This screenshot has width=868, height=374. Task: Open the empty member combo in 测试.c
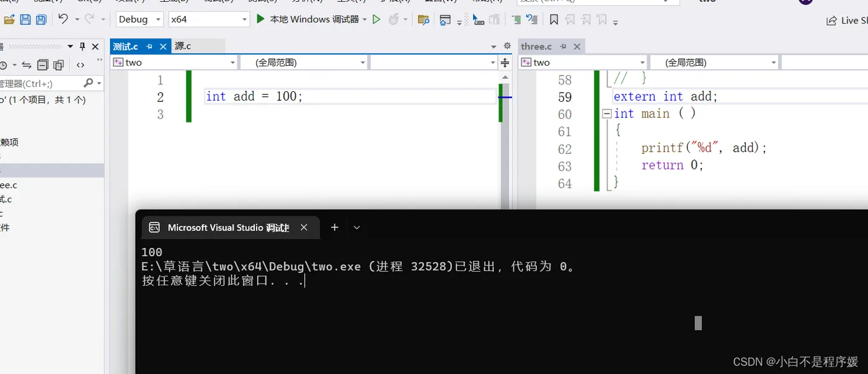433,63
